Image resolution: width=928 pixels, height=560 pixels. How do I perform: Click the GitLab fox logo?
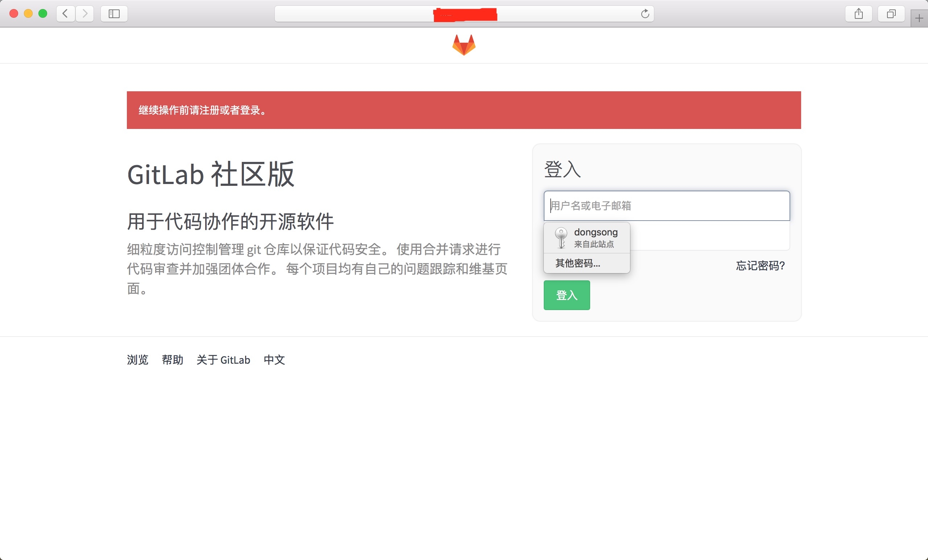pyautogui.click(x=464, y=45)
